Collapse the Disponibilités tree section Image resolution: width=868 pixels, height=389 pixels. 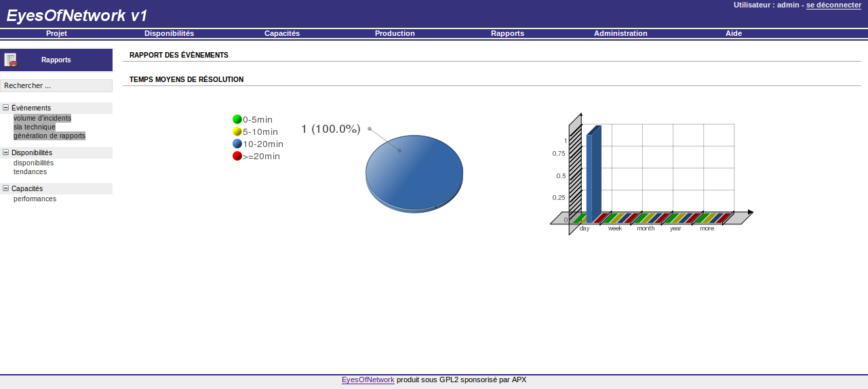click(x=6, y=152)
